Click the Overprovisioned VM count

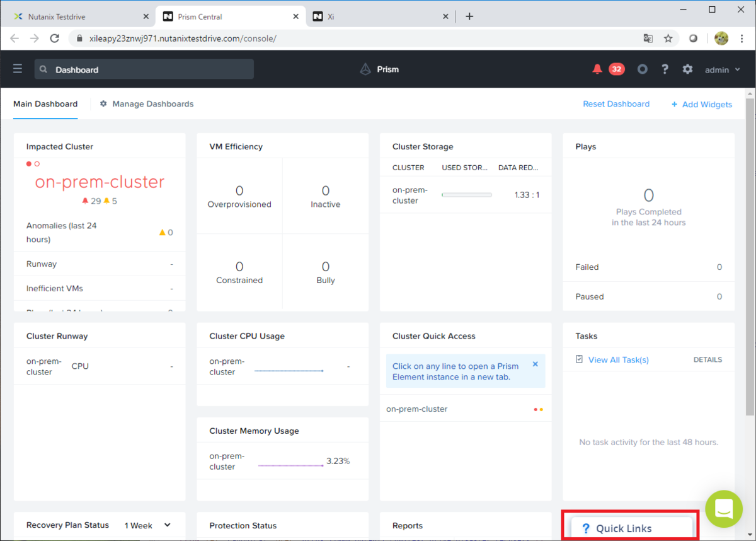click(239, 190)
